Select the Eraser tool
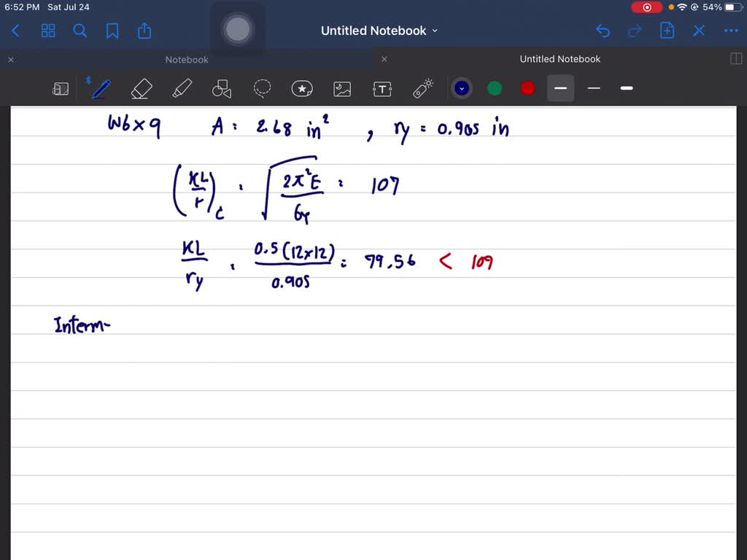Image resolution: width=747 pixels, height=560 pixels. (142, 88)
